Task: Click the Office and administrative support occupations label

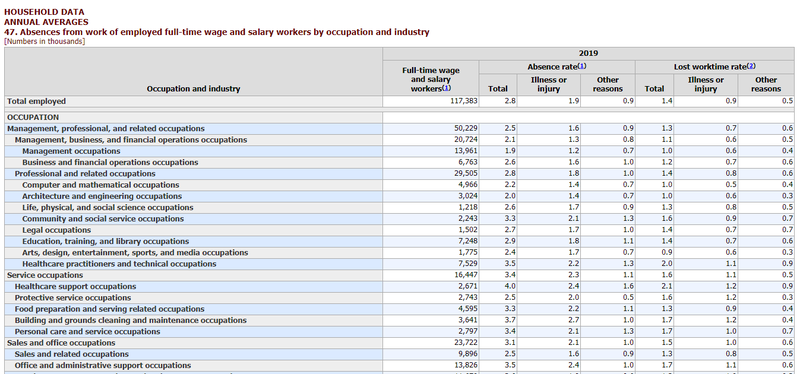Action: (x=103, y=365)
